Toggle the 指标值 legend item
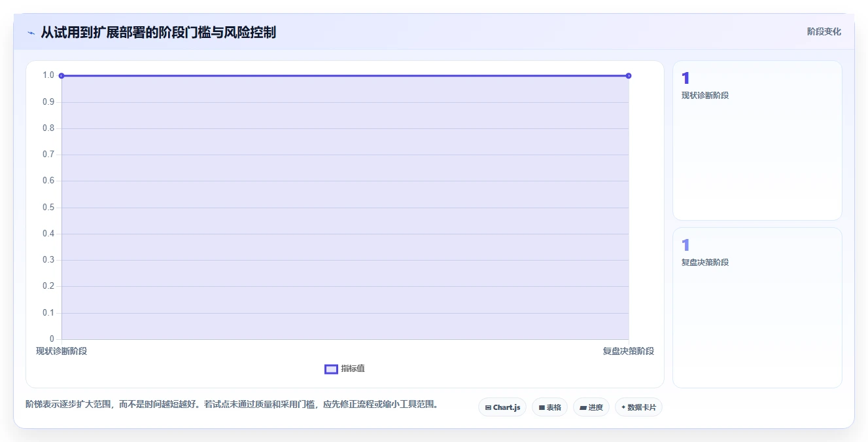This screenshot has height=442, width=868. (345, 369)
